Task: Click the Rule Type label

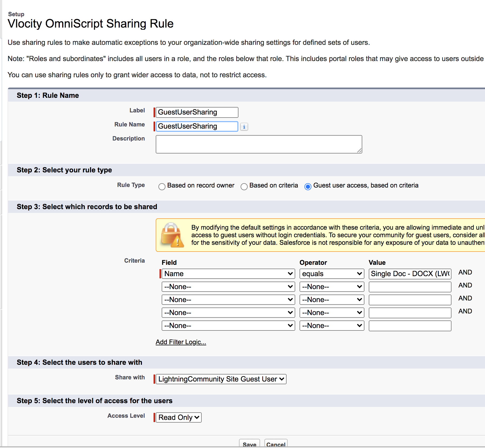Action: pyautogui.click(x=131, y=185)
